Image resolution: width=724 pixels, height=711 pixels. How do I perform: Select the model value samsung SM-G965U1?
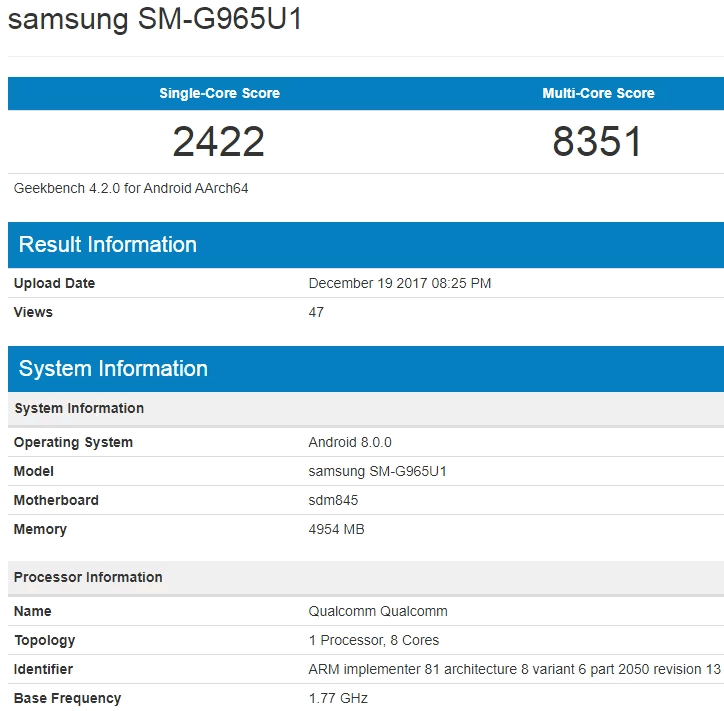point(378,471)
